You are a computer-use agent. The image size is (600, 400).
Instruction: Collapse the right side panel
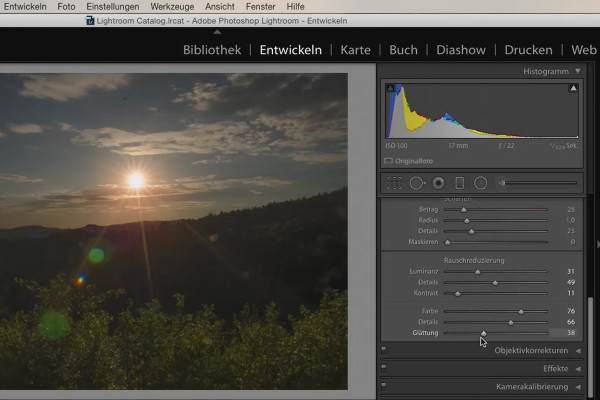coord(597,244)
